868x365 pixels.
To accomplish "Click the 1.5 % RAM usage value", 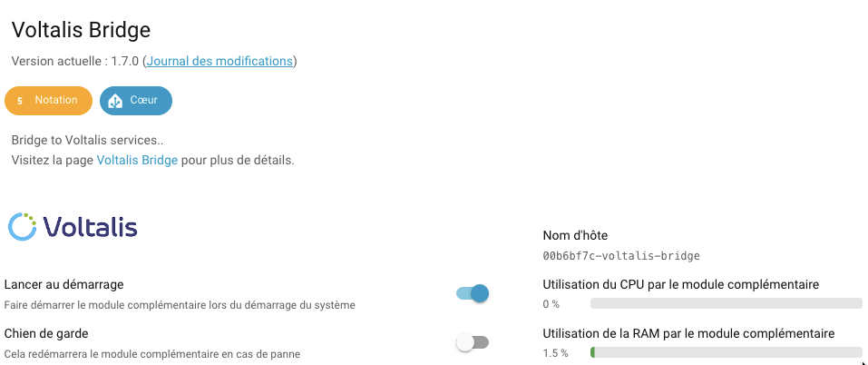I will (x=555, y=352).
